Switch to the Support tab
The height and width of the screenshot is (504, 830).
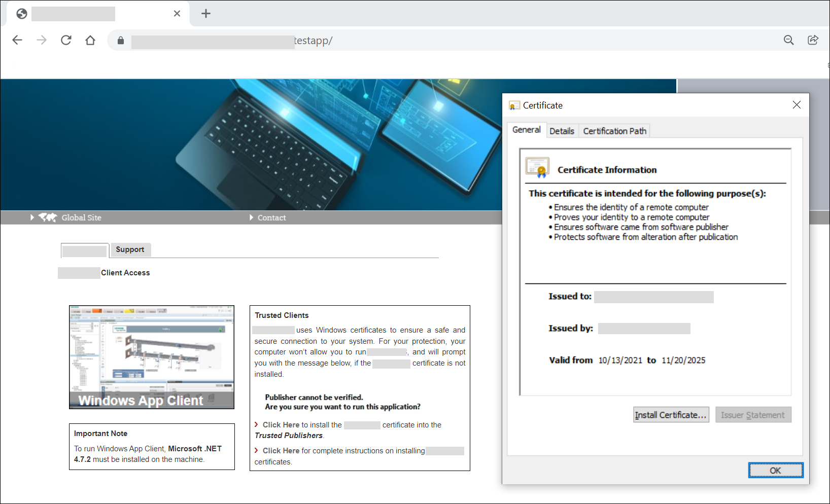[130, 249]
